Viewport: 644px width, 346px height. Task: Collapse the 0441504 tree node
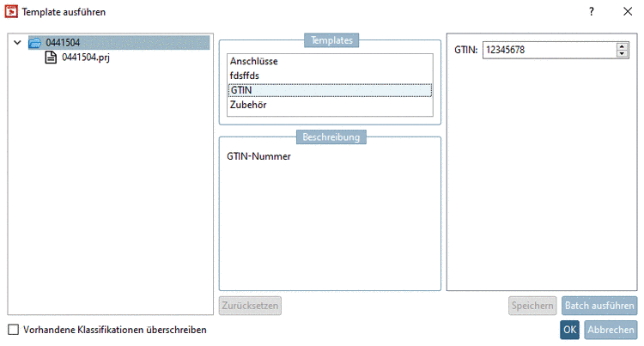(x=17, y=42)
